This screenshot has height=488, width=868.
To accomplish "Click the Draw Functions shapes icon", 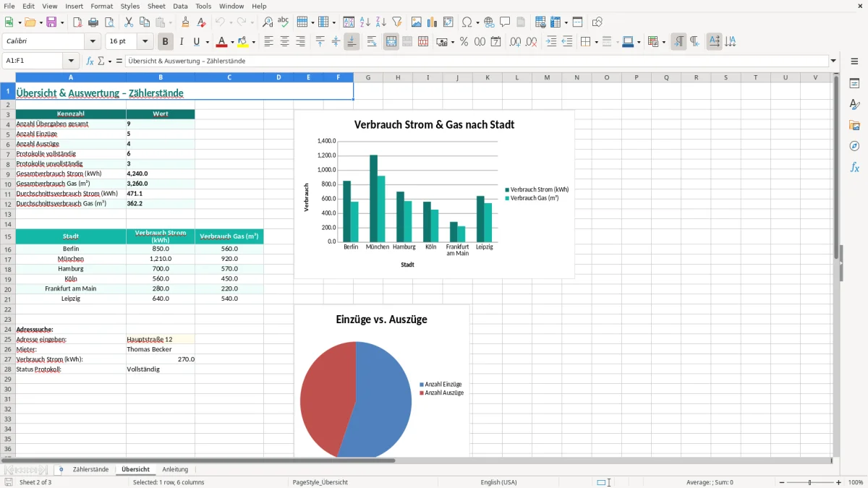I will pyautogui.click(x=597, y=22).
